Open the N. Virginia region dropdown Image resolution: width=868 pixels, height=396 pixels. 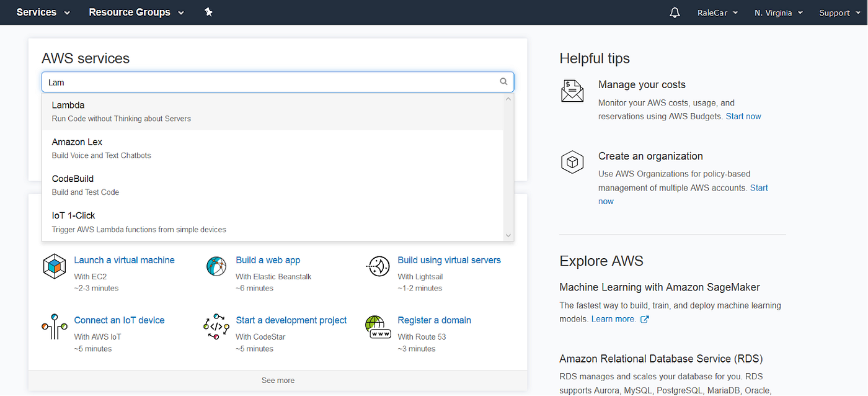point(779,12)
